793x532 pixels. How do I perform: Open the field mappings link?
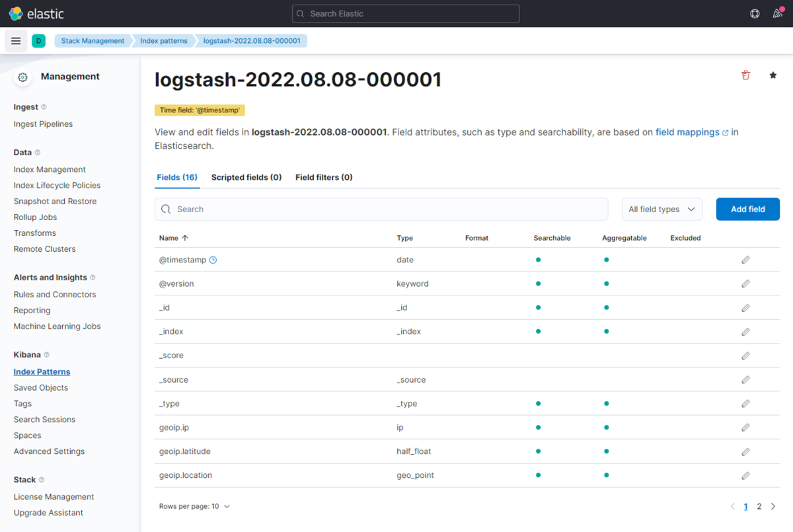pyautogui.click(x=687, y=132)
